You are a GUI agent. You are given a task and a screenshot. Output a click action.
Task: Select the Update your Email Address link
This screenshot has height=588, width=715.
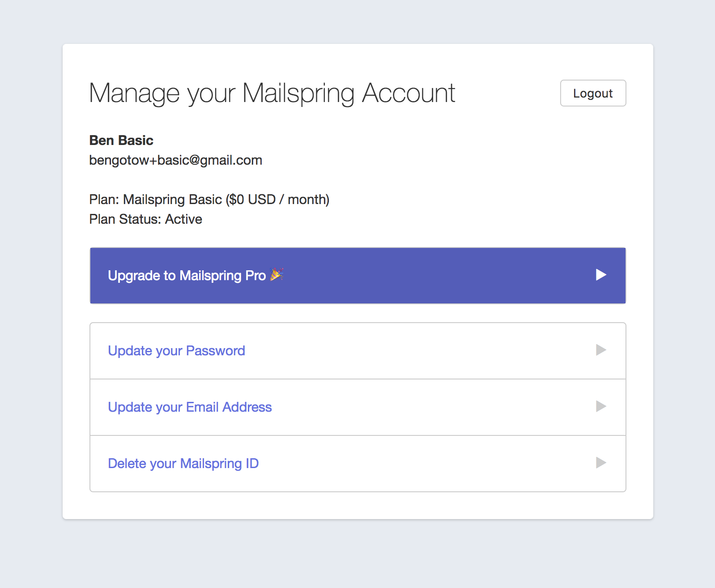(190, 407)
